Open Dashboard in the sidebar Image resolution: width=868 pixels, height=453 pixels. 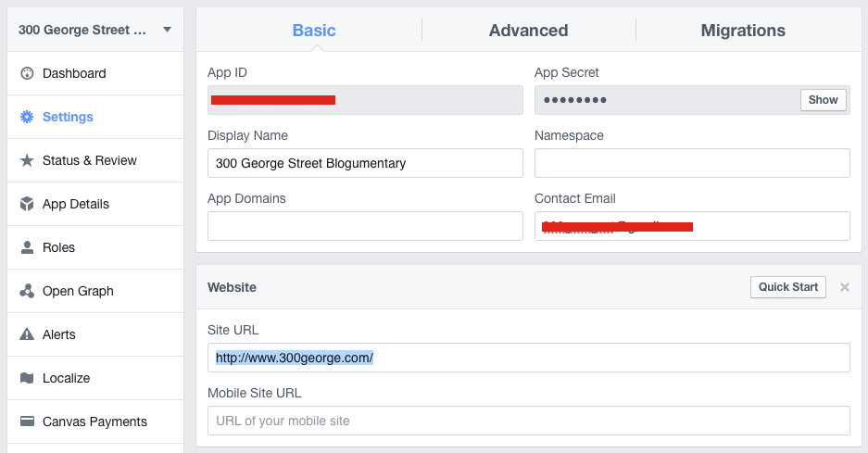[x=95, y=73]
